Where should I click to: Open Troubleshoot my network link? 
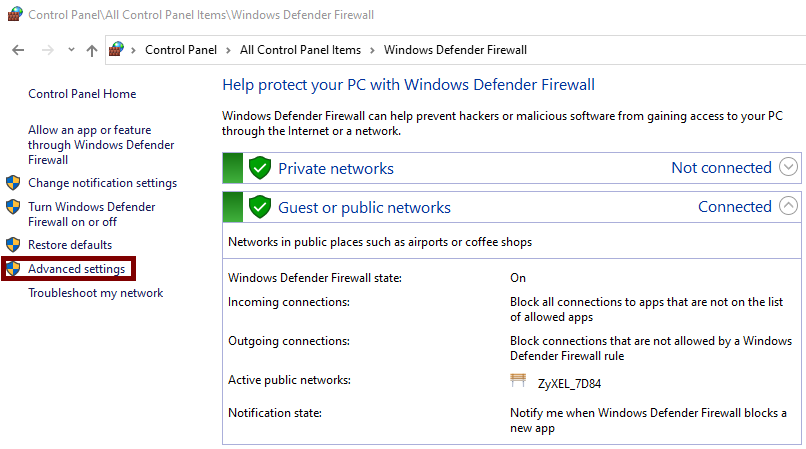(x=95, y=293)
